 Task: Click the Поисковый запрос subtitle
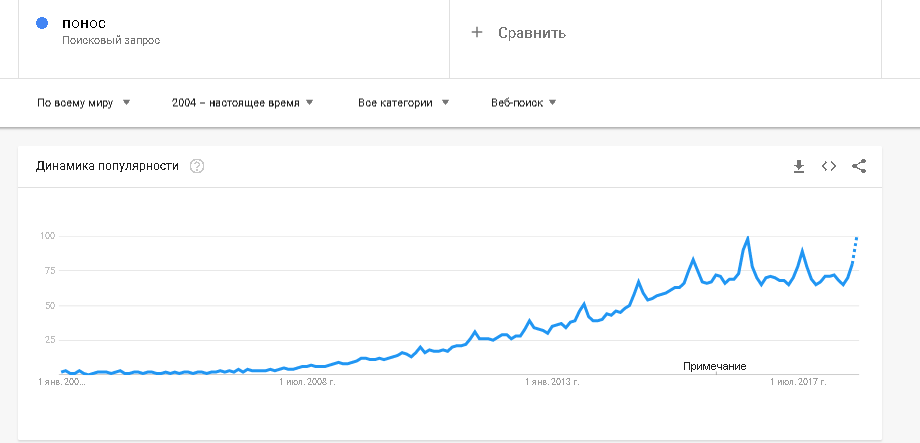pyautogui.click(x=110, y=41)
